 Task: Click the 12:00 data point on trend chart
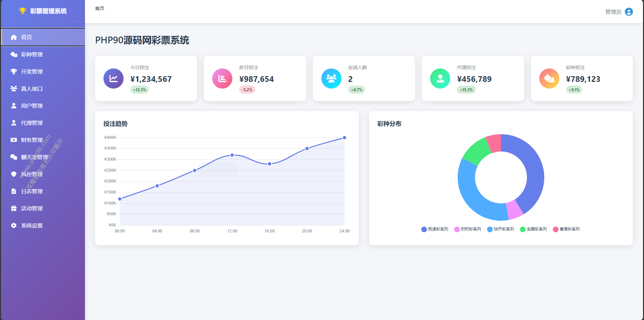click(x=232, y=155)
